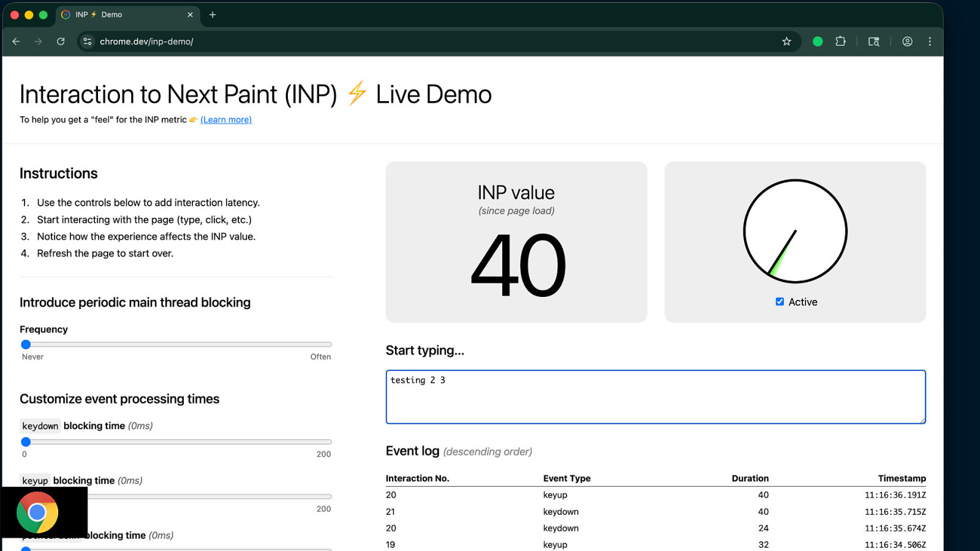
Task: Click inside the Start typing text area
Action: coord(655,397)
